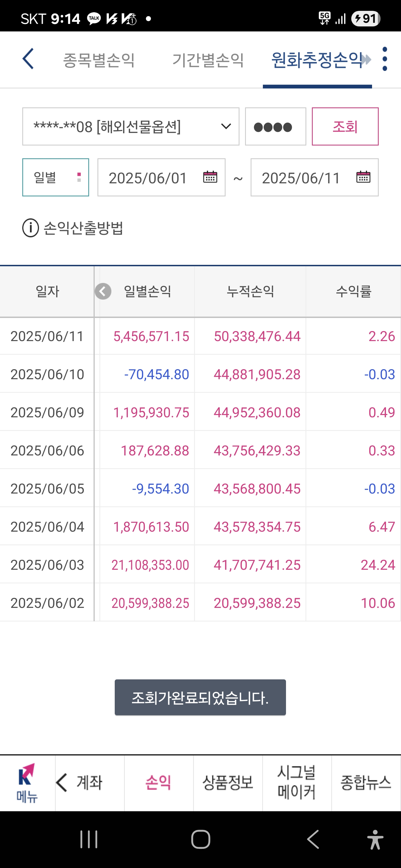The image size is (401, 868).
Task: Open the start date calendar picker icon
Action: [210, 177]
